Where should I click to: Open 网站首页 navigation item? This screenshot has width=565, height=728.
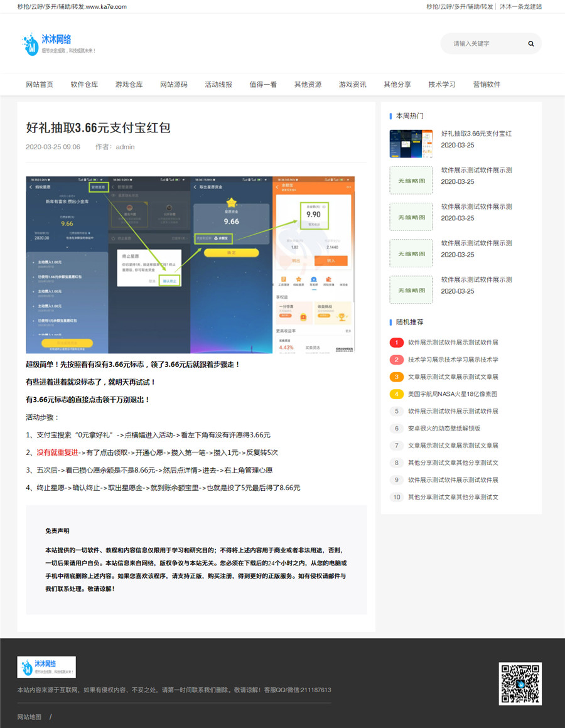40,85
